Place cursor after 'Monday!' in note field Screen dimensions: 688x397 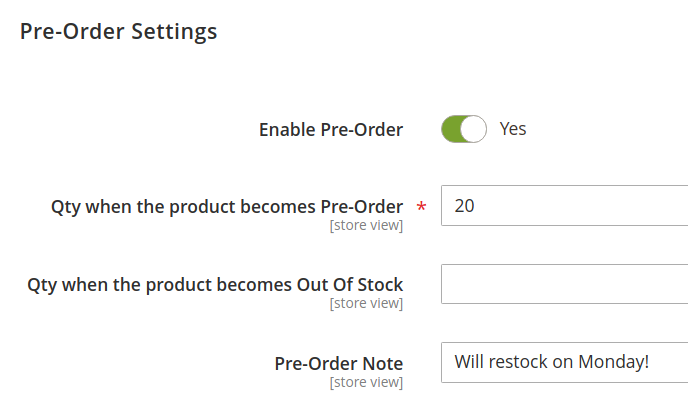[x=650, y=362]
